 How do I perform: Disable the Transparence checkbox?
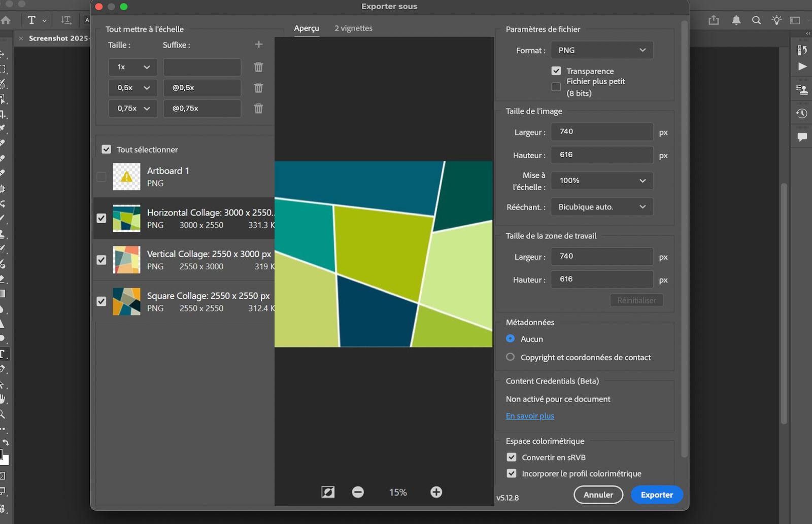pos(556,71)
